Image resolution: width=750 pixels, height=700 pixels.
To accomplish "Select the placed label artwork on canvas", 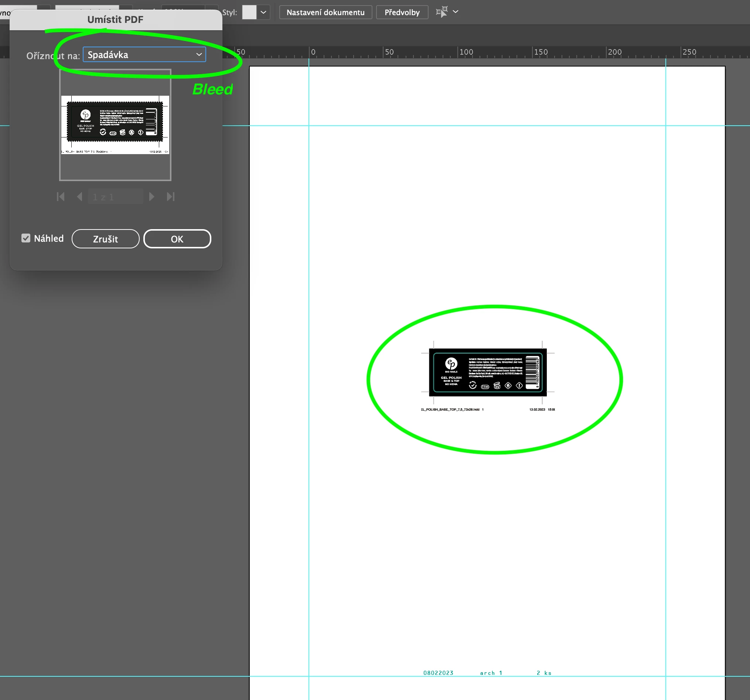I will 487,372.
